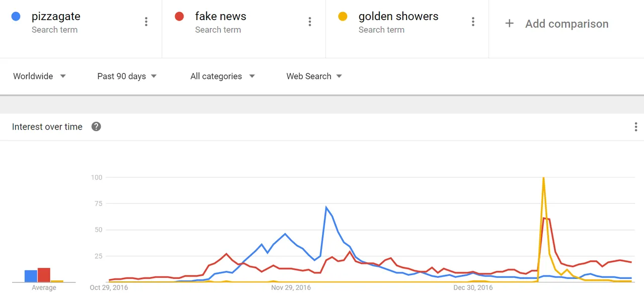Image resolution: width=644 pixels, height=296 pixels.
Task: Edit the fake news search term
Action: [x=220, y=17]
